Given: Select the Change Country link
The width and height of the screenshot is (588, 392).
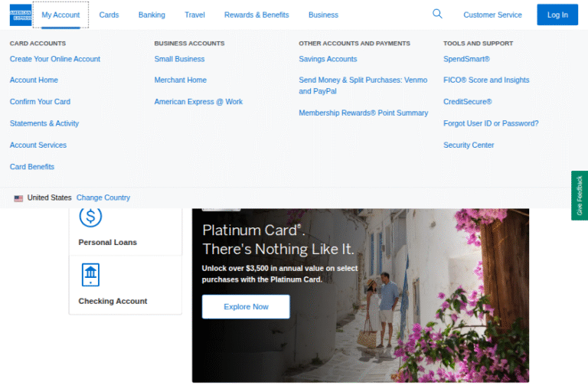Looking at the screenshot, I should tap(103, 198).
